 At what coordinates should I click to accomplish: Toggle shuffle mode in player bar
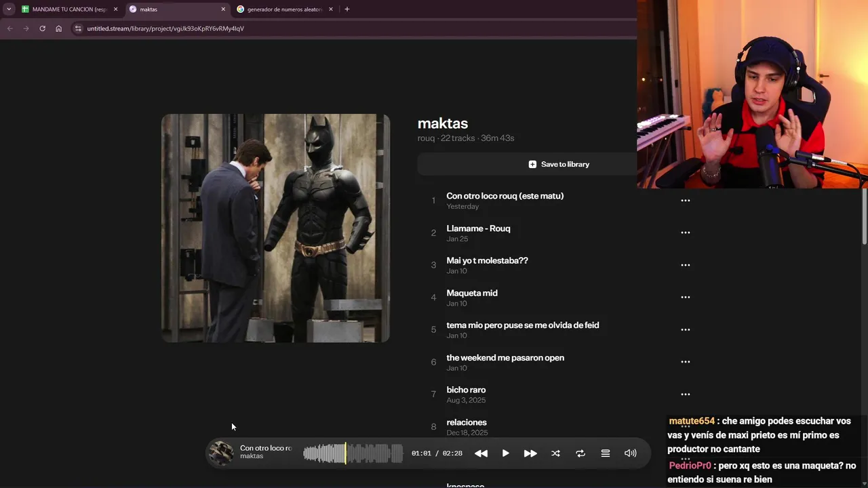(555, 453)
